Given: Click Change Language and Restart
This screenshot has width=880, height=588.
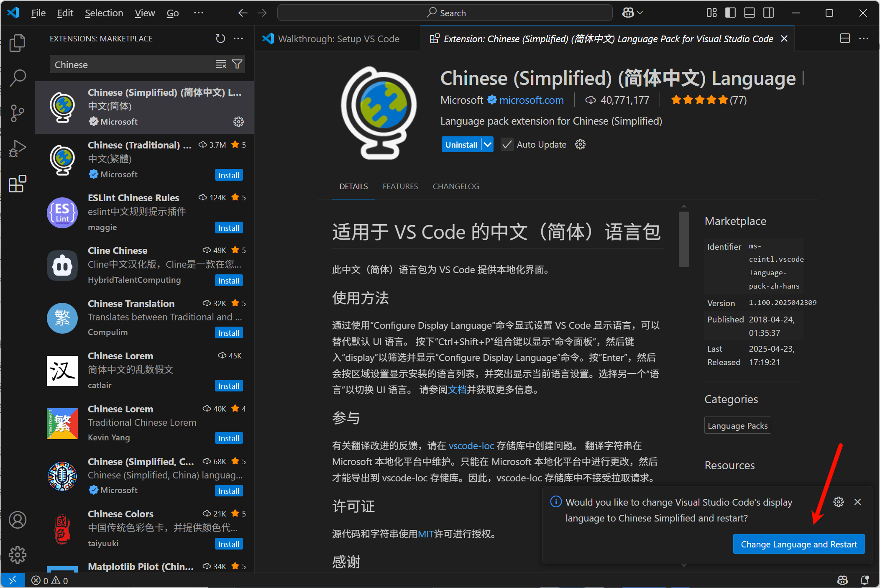Looking at the screenshot, I should tap(799, 544).
